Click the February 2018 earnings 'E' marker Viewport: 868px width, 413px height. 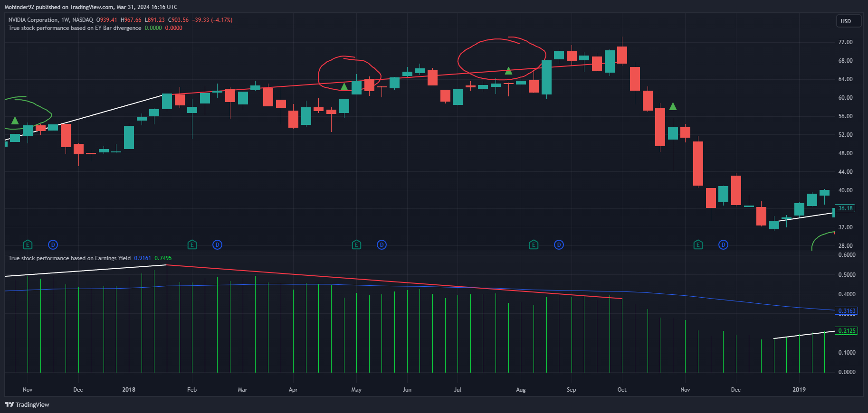(x=192, y=245)
